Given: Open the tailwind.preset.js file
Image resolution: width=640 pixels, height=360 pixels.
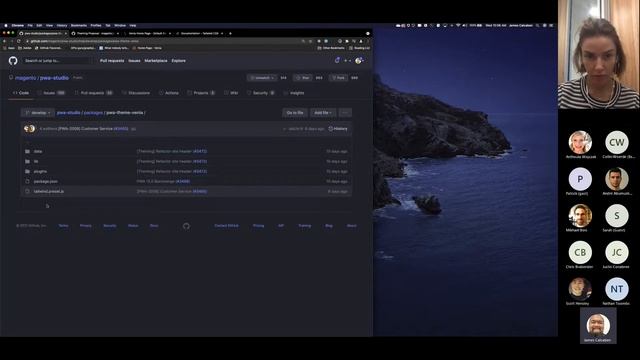Looking at the screenshot, I should coord(49,191).
